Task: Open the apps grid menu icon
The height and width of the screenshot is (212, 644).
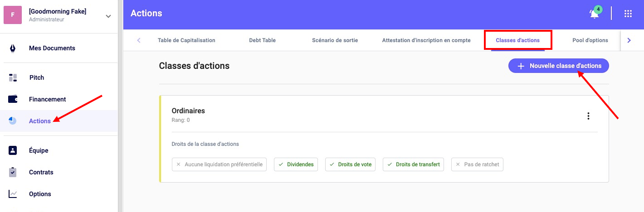Action: (x=628, y=14)
